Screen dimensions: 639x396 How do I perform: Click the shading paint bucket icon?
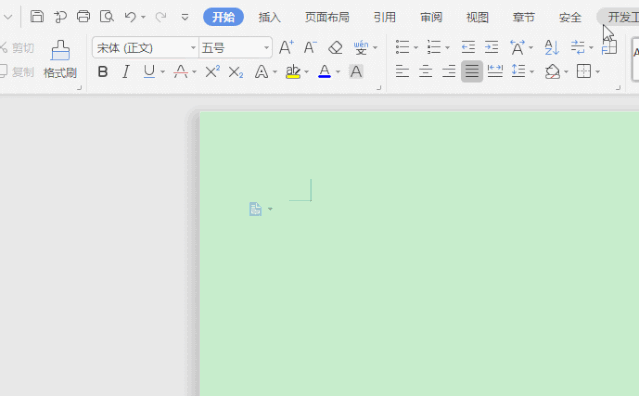tap(552, 72)
